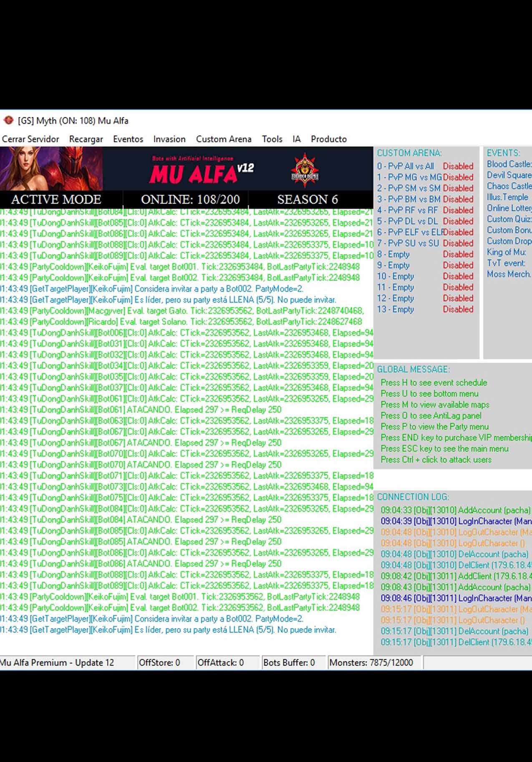Click the app icon in the title bar
This screenshot has width=532, height=762.
click(8, 121)
